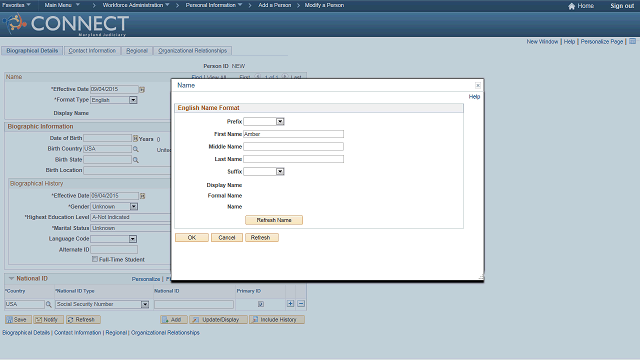
Task: Switch to the Regional tab
Action: [x=137, y=51]
